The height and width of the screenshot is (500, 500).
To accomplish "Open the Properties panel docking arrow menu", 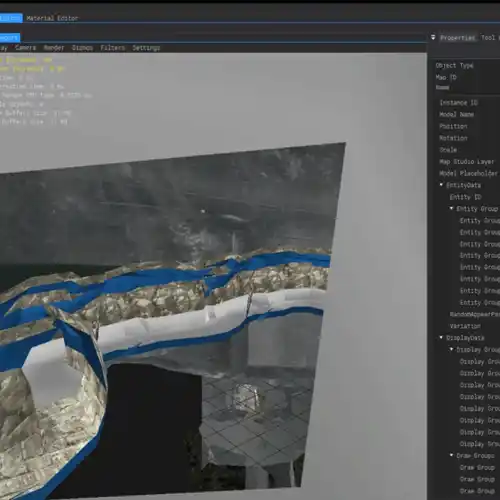I will pyautogui.click(x=433, y=37).
